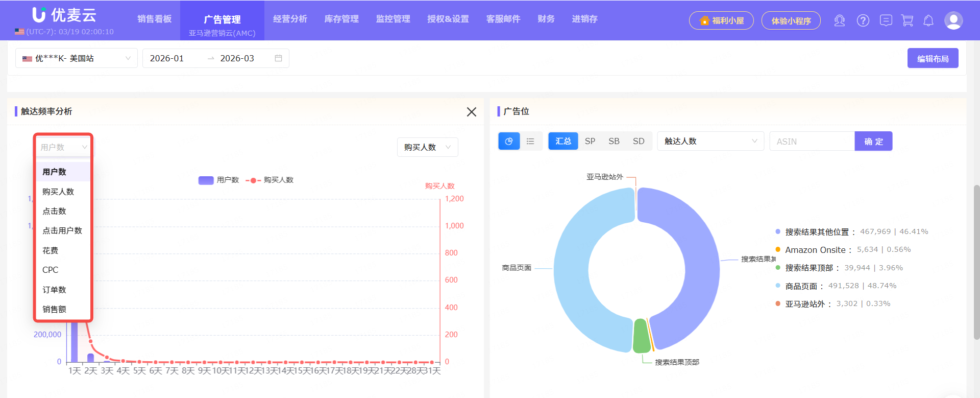The image size is (980, 398).
Task: Open 广告管理 menu
Action: tap(222, 19)
